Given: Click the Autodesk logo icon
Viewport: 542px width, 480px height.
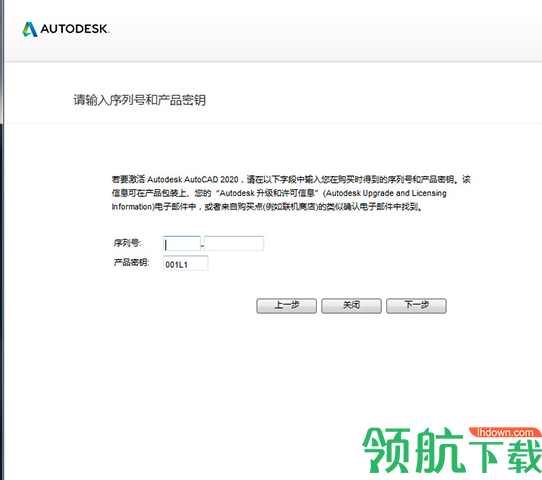Looking at the screenshot, I should tap(30, 29).
